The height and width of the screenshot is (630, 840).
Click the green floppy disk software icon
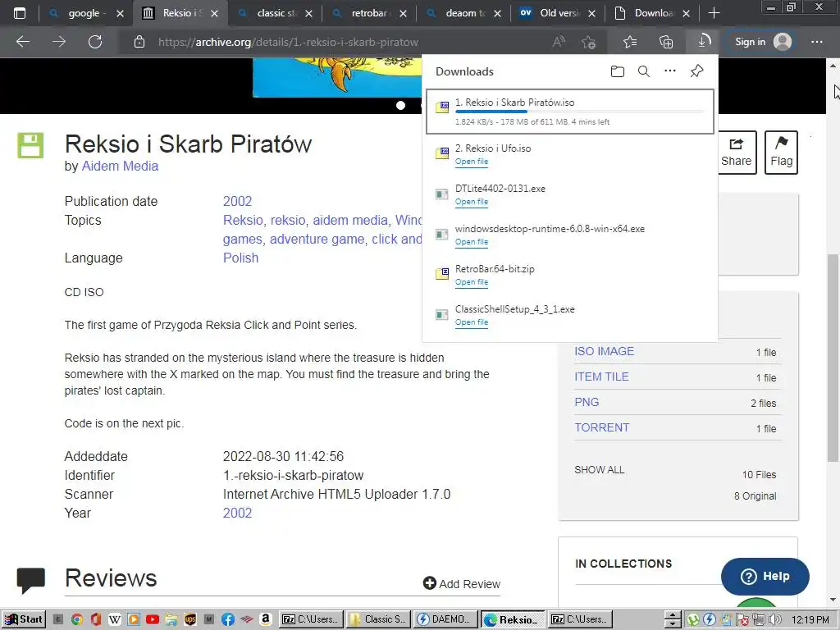click(30, 145)
